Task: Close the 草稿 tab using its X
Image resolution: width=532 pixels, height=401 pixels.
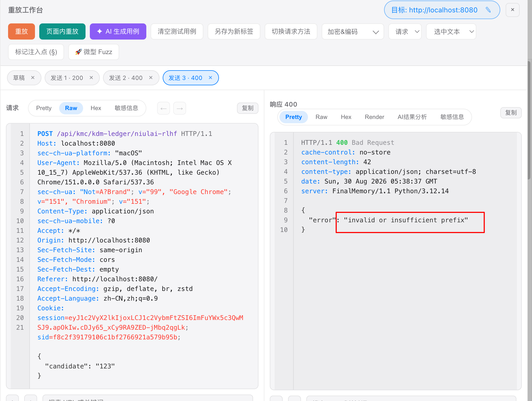Action: point(33,78)
